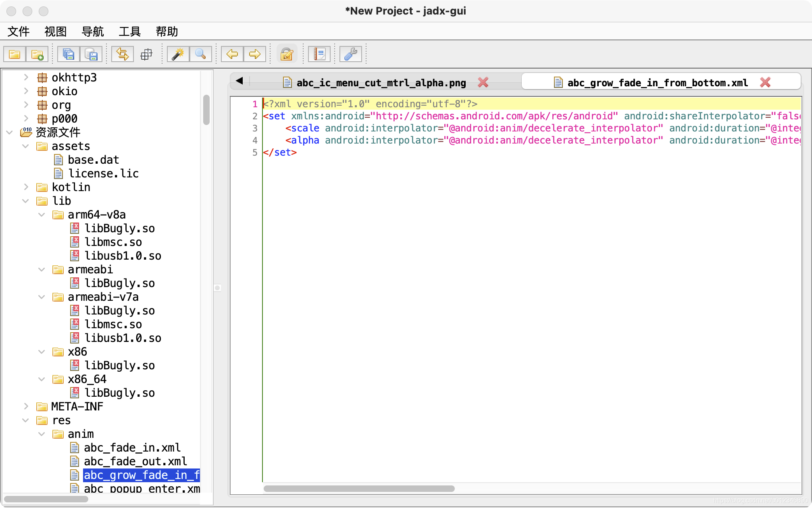
Task: Click on abc_fade_in.xml file
Action: pos(131,447)
